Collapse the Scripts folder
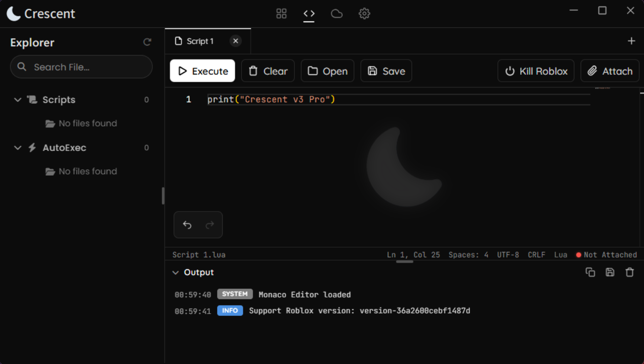Viewport: 644px width, 364px height. point(18,99)
